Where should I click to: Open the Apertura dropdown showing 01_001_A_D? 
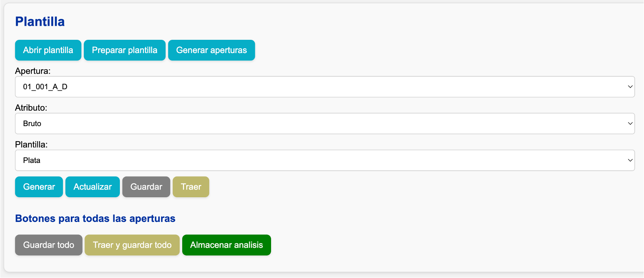(325, 87)
